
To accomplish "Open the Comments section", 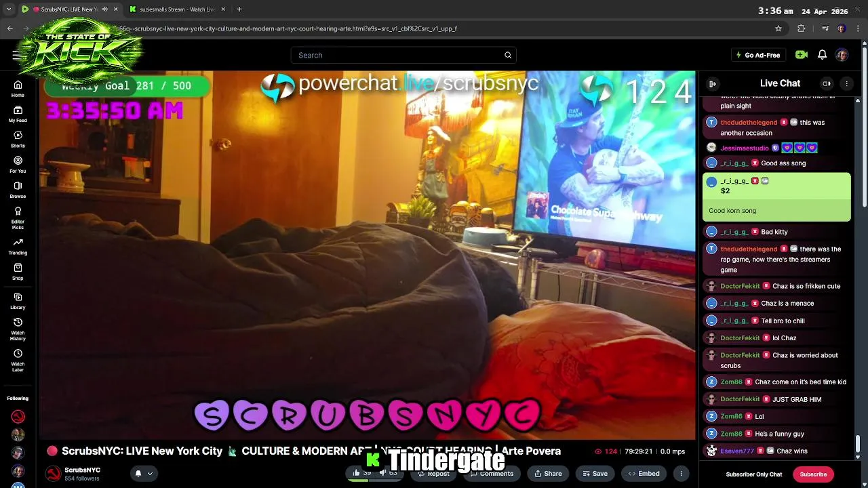I will pyautogui.click(x=492, y=473).
